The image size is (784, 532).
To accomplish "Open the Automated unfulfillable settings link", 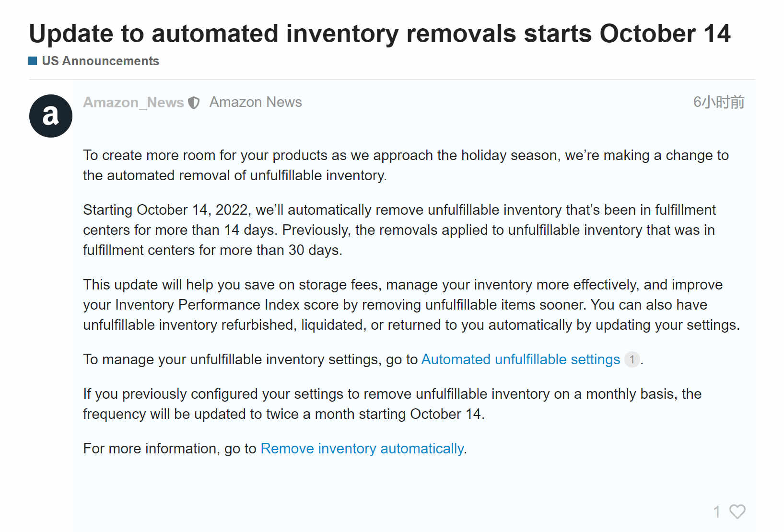I will point(521,359).
